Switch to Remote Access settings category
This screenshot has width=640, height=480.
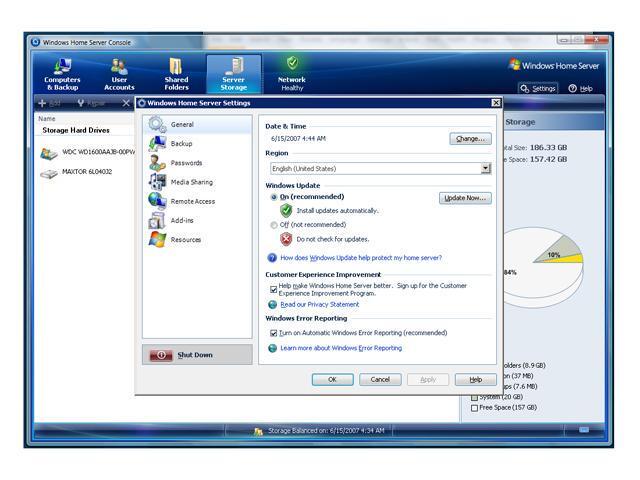click(198, 201)
